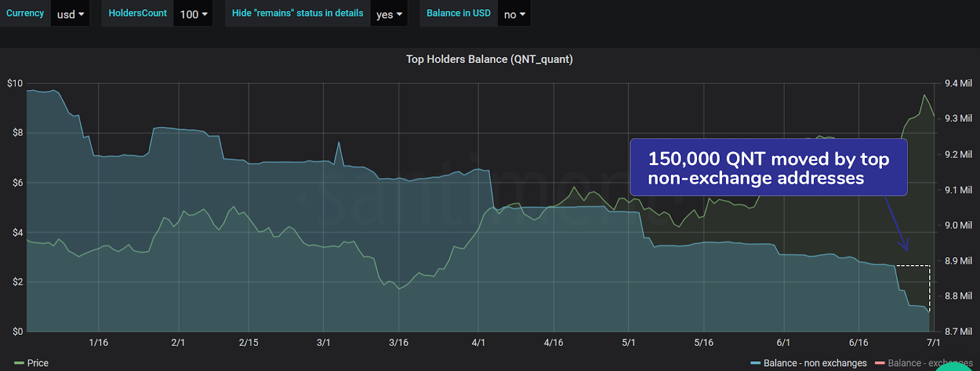This screenshot has width=980, height=371.
Task: Click the 9.1 Mil right axis label
Action: [x=959, y=190]
